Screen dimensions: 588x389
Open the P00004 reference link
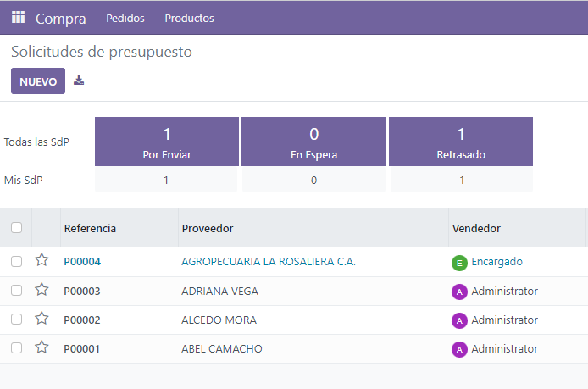click(82, 262)
